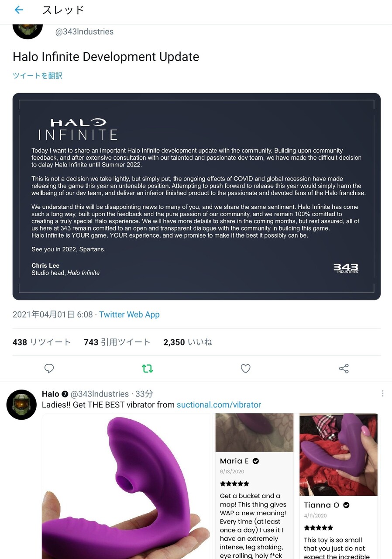The width and height of the screenshot is (392, 559).
Task: Open the Halo Infinite announcement image
Action: coord(196,197)
